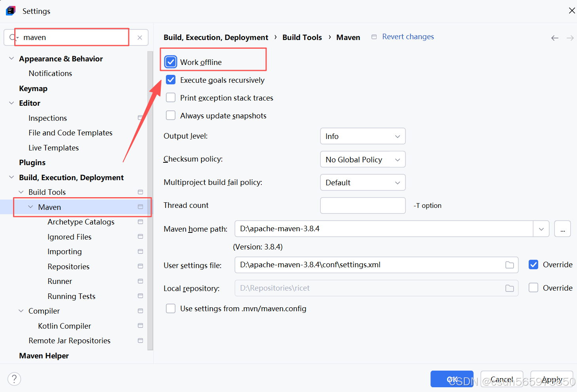Check Override for Local repository
Screen dimensions: 577x392
point(533,288)
